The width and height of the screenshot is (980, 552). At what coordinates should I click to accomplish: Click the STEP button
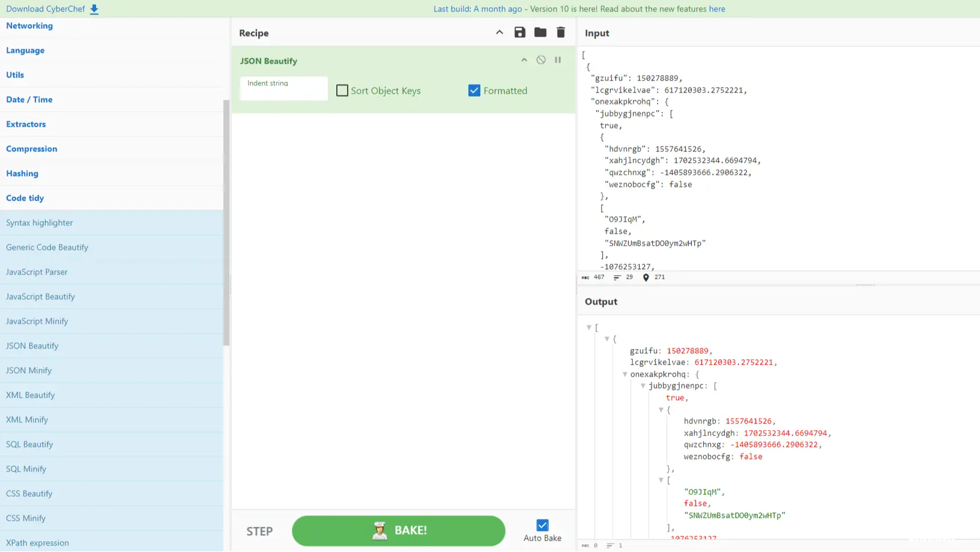[259, 532]
